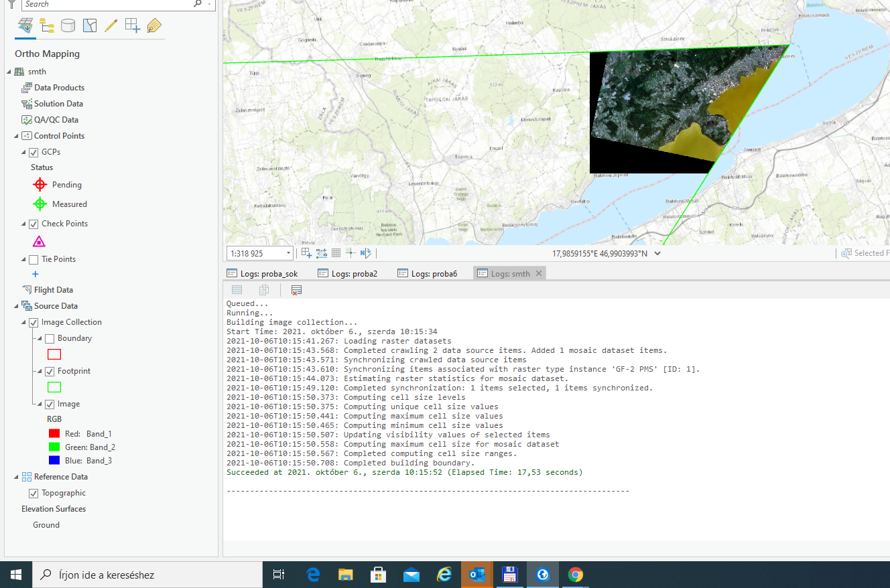Select Data Products in the tree
Screen dimensions: 890x588
pos(60,88)
